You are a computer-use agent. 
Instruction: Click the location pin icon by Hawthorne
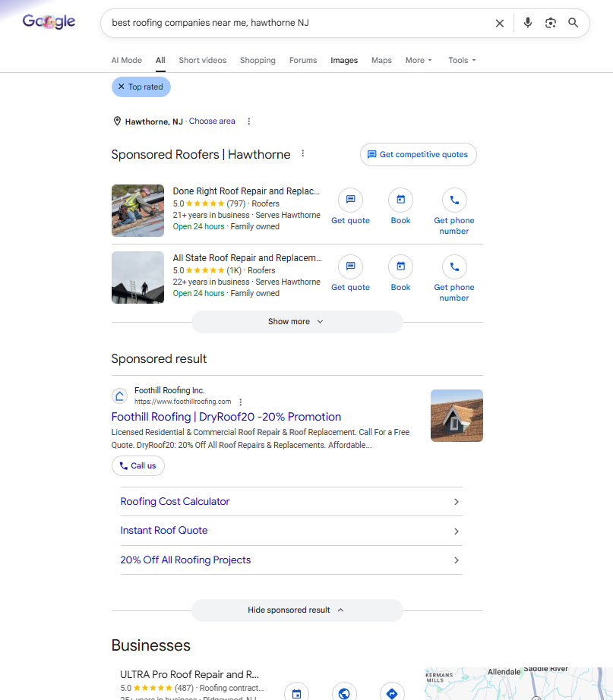pos(117,121)
